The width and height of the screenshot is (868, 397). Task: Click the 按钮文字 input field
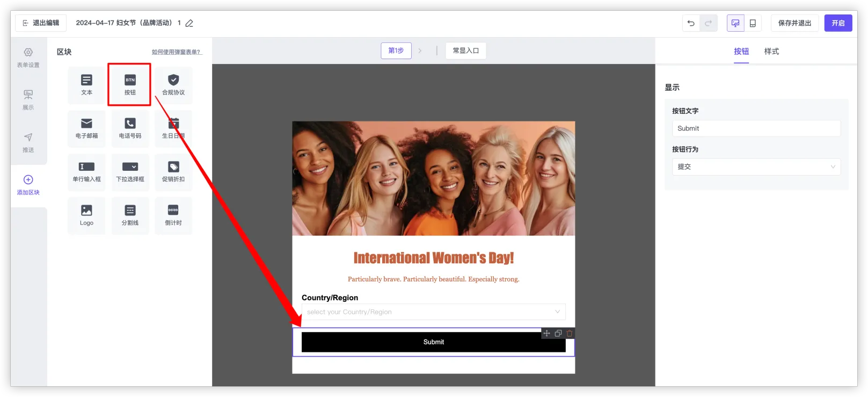click(756, 128)
